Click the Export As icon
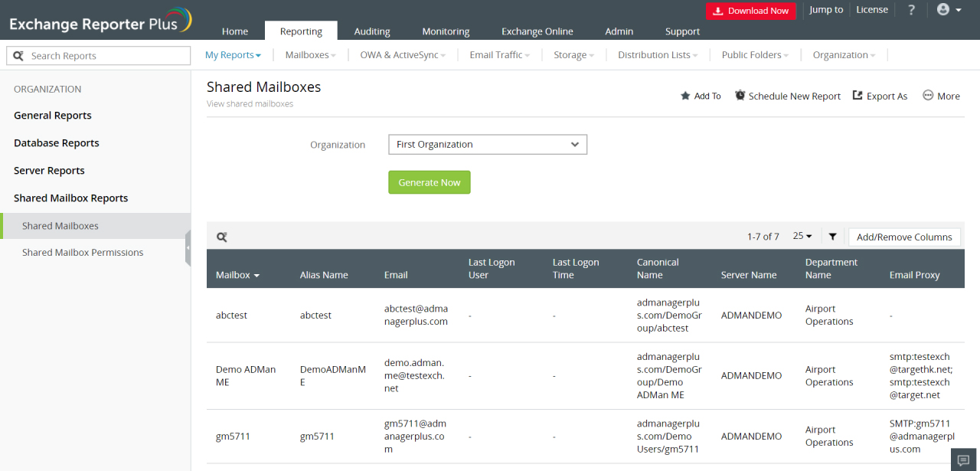The image size is (980, 471). (857, 96)
